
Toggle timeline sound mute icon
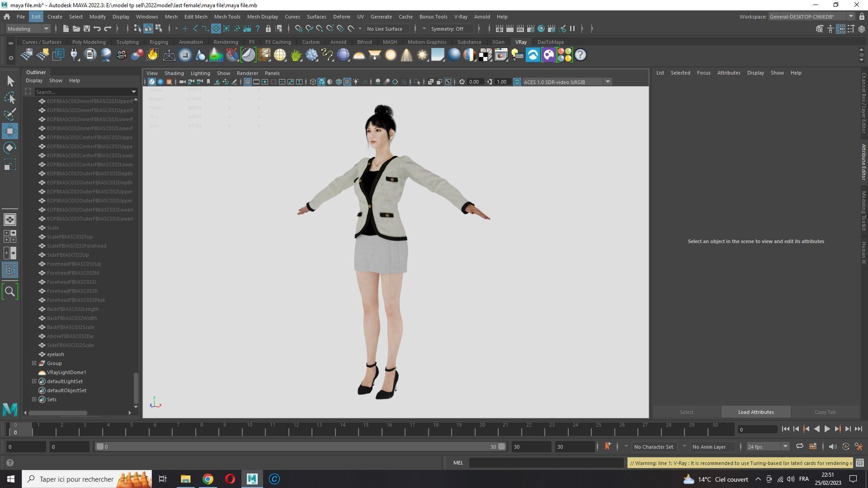click(x=832, y=447)
